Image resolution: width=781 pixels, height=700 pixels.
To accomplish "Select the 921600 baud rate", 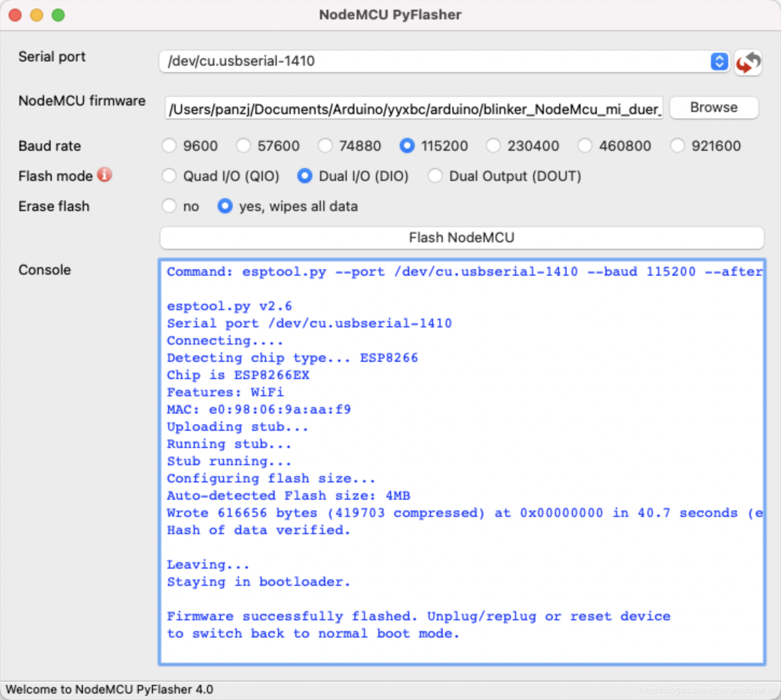I will [678, 145].
